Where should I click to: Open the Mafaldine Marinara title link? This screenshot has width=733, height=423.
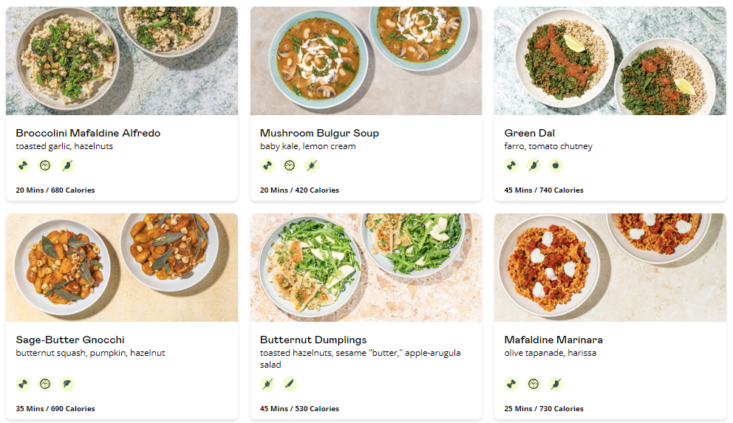[x=553, y=340]
